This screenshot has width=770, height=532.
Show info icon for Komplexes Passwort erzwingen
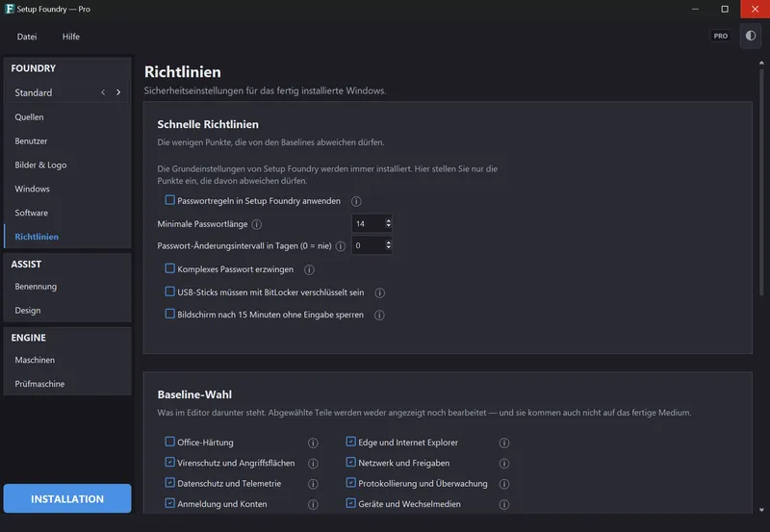coord(309,269)
